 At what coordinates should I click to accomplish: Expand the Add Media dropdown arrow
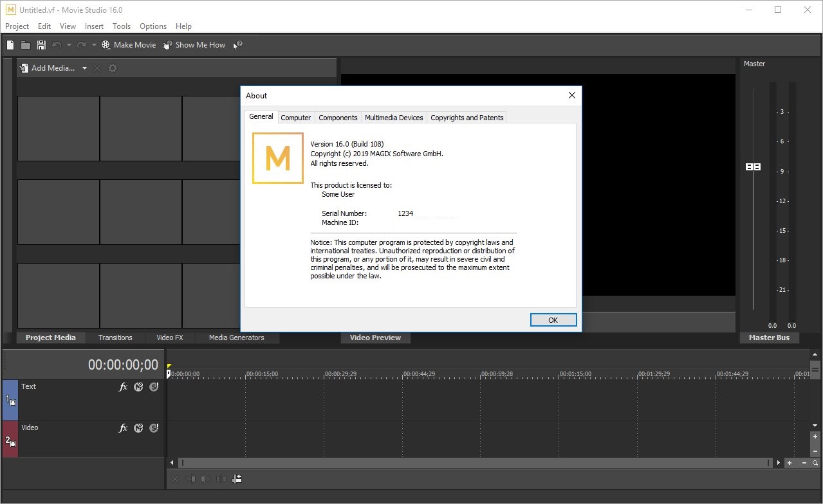(84, 68)
